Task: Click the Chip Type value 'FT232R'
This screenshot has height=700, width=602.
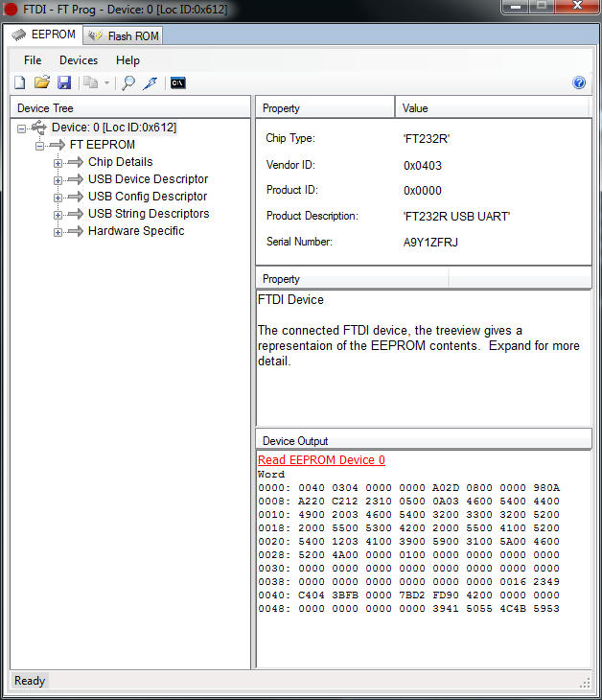Action: point(427,139)
